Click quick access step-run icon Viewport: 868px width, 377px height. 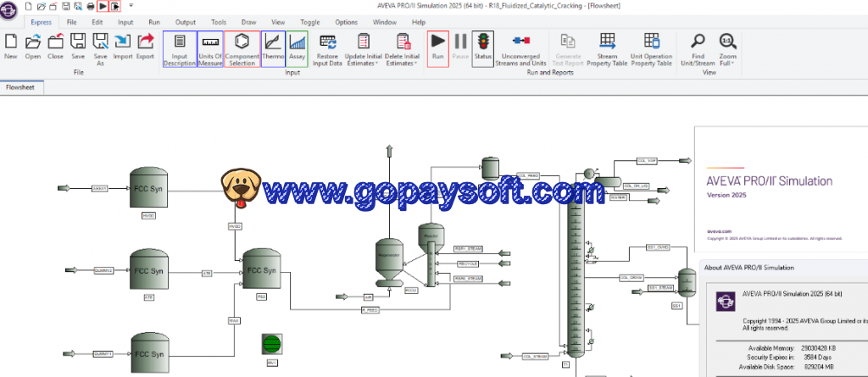coord(115,6)
